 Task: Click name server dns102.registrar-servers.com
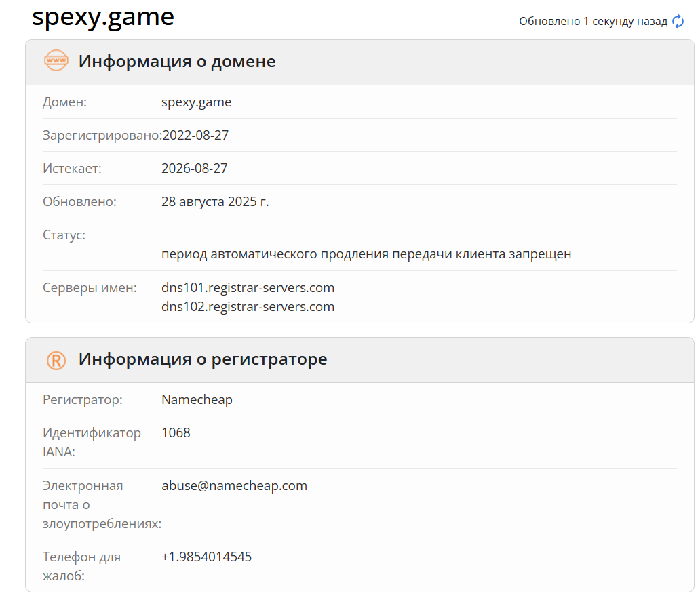(x=248, y=306)
